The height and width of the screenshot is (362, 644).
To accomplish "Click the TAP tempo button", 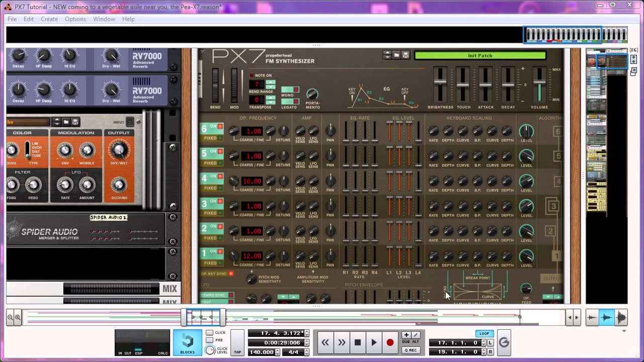I will pos(237,343).
